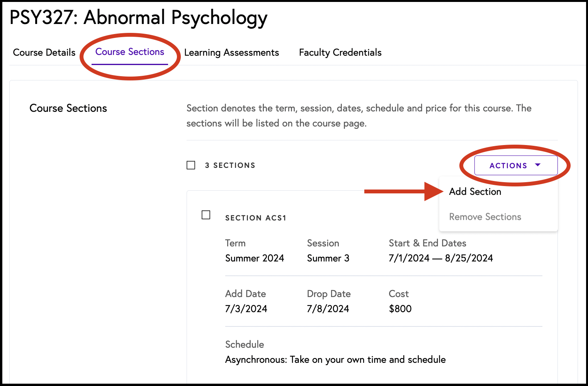The height and width of the screenshot is (386, 588).
Task: Open the Faculty Credentials tab
Action: (x=340, y=53)
